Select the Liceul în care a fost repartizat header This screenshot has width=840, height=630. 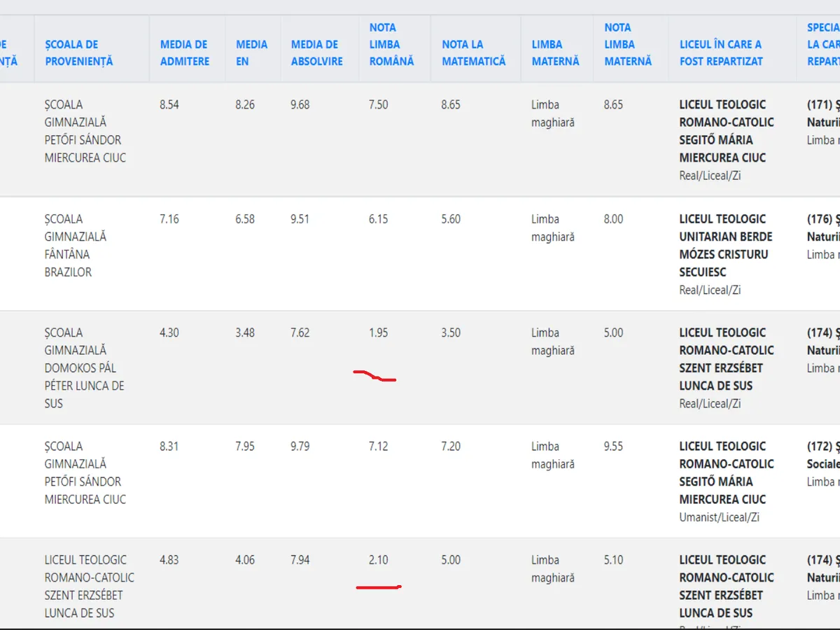click(x=720, y=52)
